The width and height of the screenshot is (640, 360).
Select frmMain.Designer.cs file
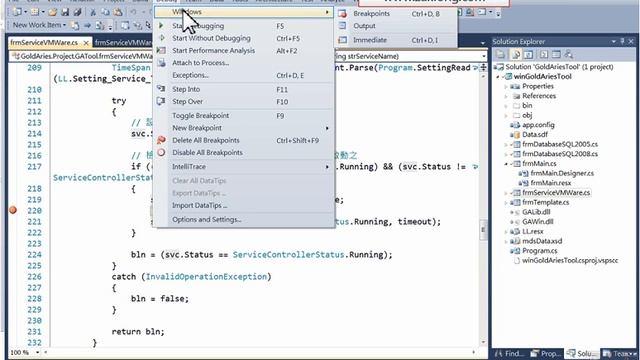point(562,173)
